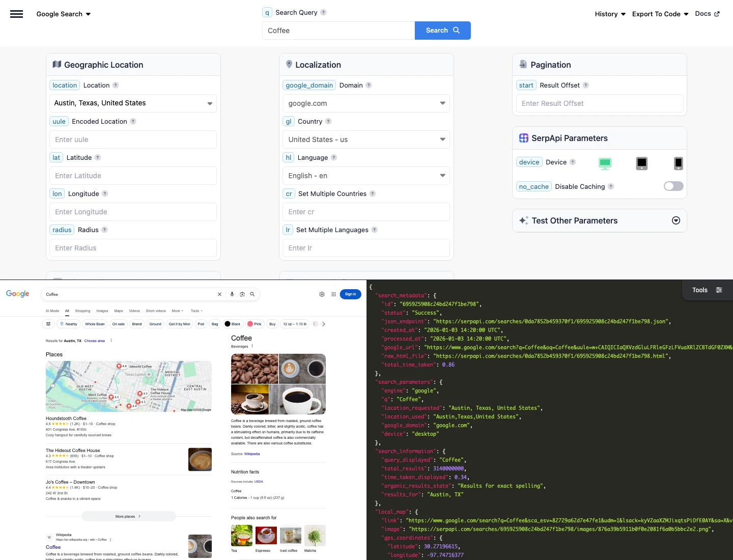Click the help icon beside Encoded Location
The image size is (733, 560).
point(133,121)
